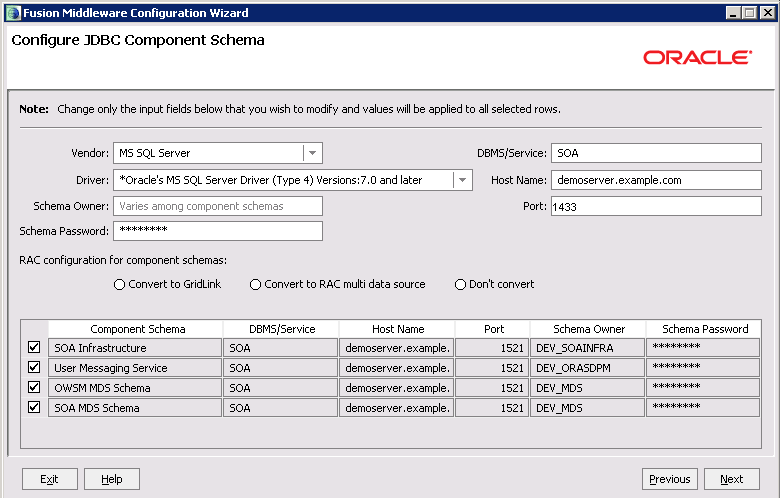Screen dimensions: 780x498
Task: Click password cell in SOA Infrastructure row
Action: coord(703,348)
